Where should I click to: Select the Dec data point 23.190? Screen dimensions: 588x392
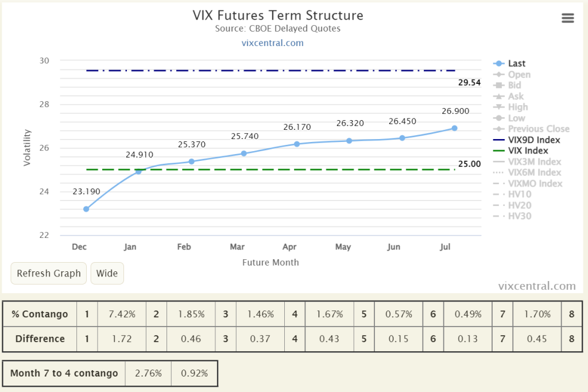(86, 209)
